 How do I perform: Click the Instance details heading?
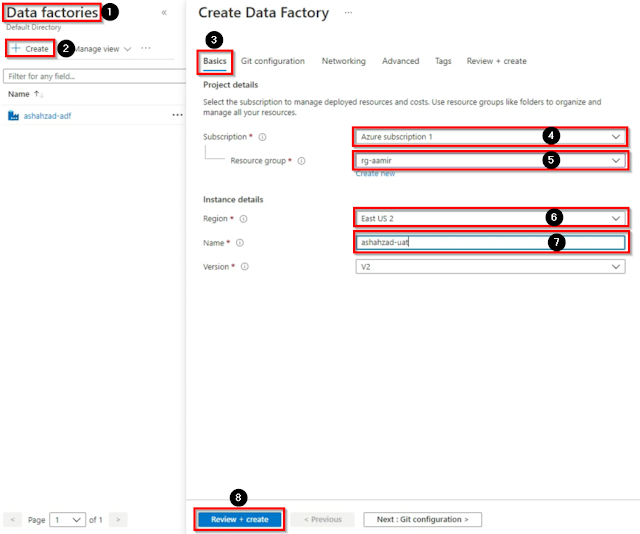233,200
